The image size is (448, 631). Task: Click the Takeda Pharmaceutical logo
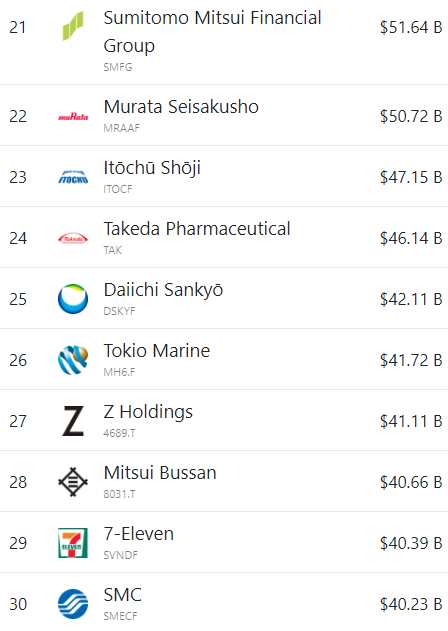pos(73,238)
